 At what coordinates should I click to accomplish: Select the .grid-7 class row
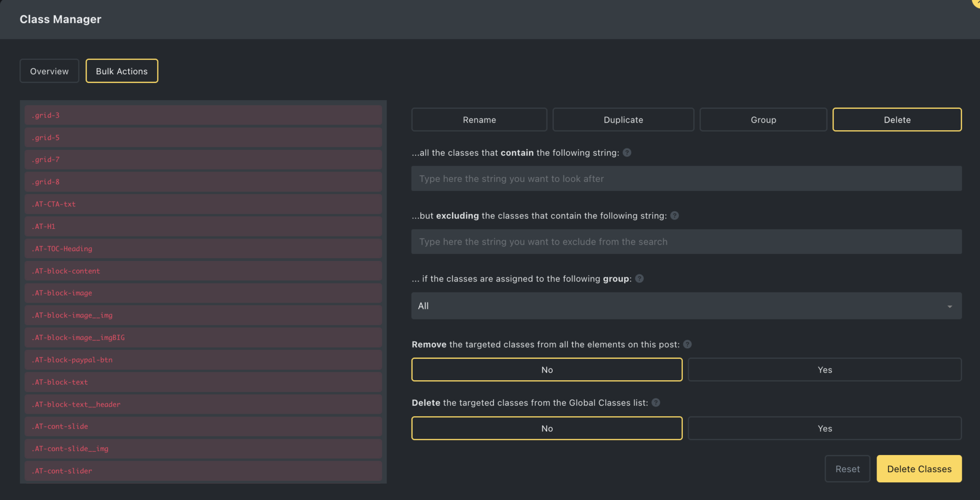[x=203, y=159]
